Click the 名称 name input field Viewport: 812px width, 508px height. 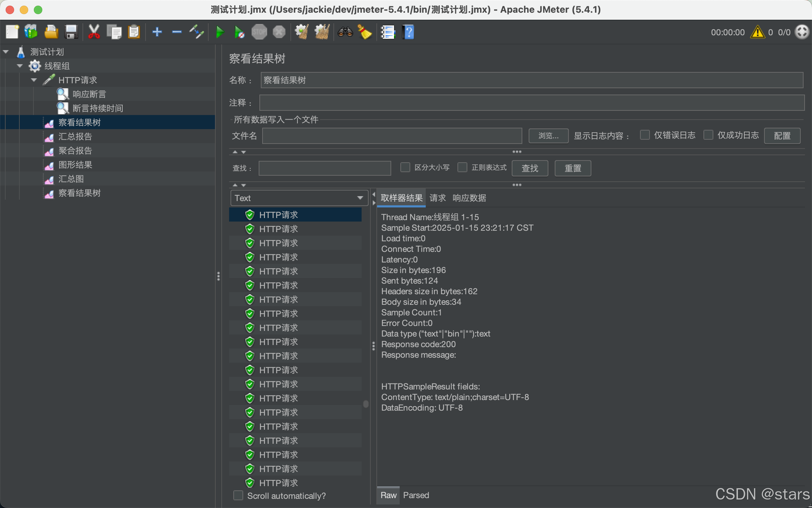(x=532, y=80)
